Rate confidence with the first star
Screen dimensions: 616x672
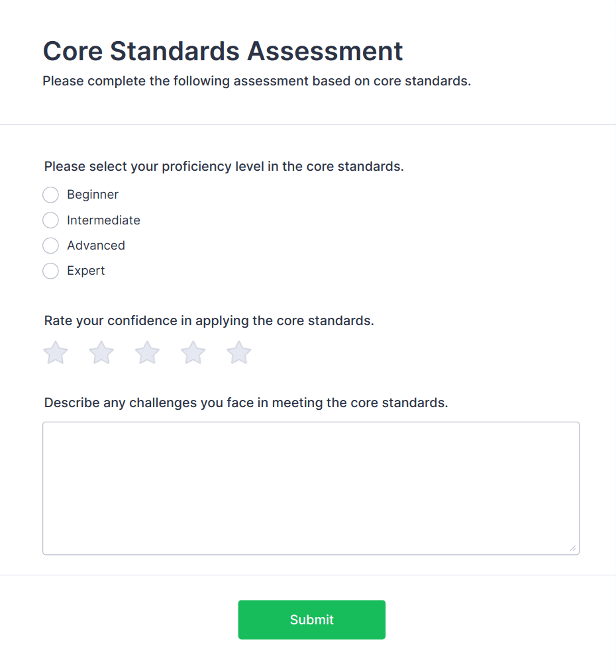pyautogui.click(x=56, y=353)
